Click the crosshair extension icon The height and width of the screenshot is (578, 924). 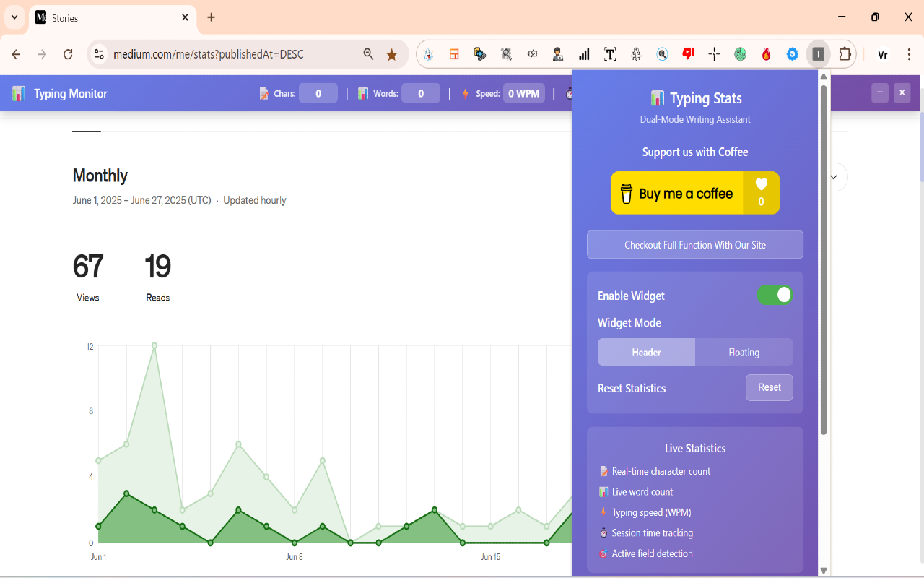714,54
